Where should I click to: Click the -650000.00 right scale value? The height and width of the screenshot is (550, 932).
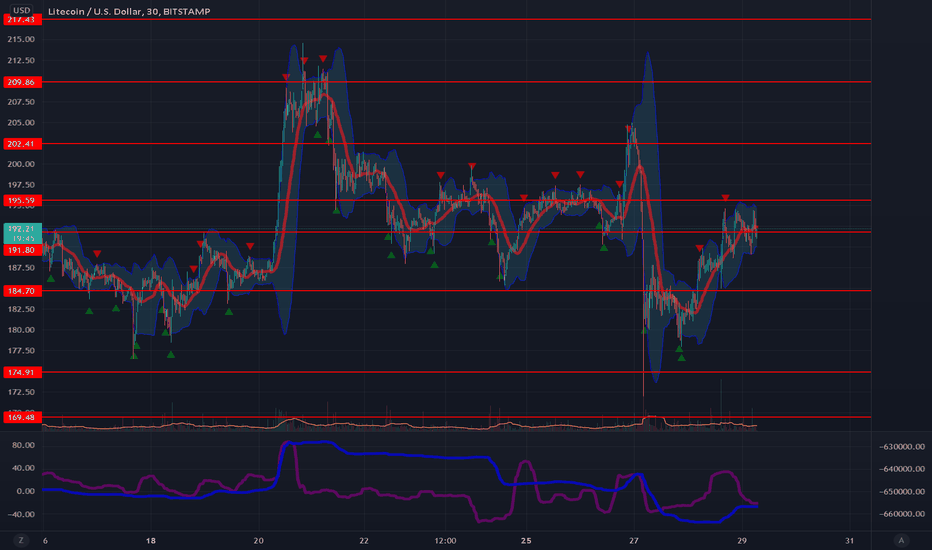pyautogui.click(x=902, y=492)
